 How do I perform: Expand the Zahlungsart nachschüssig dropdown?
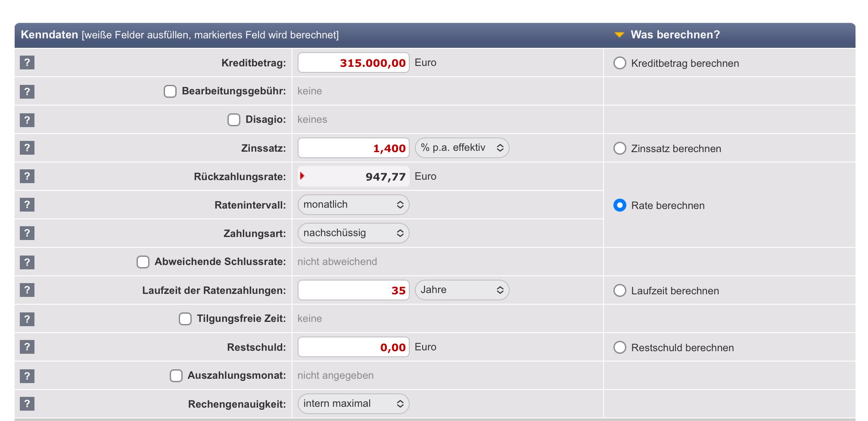(x=353, y=233)
